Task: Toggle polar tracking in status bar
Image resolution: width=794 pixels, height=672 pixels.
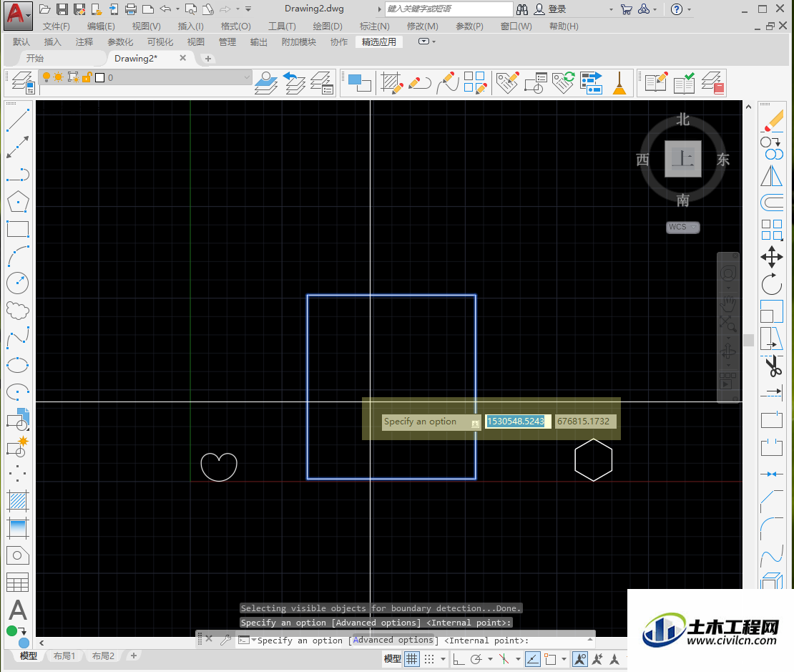Action: pos(476,659)
